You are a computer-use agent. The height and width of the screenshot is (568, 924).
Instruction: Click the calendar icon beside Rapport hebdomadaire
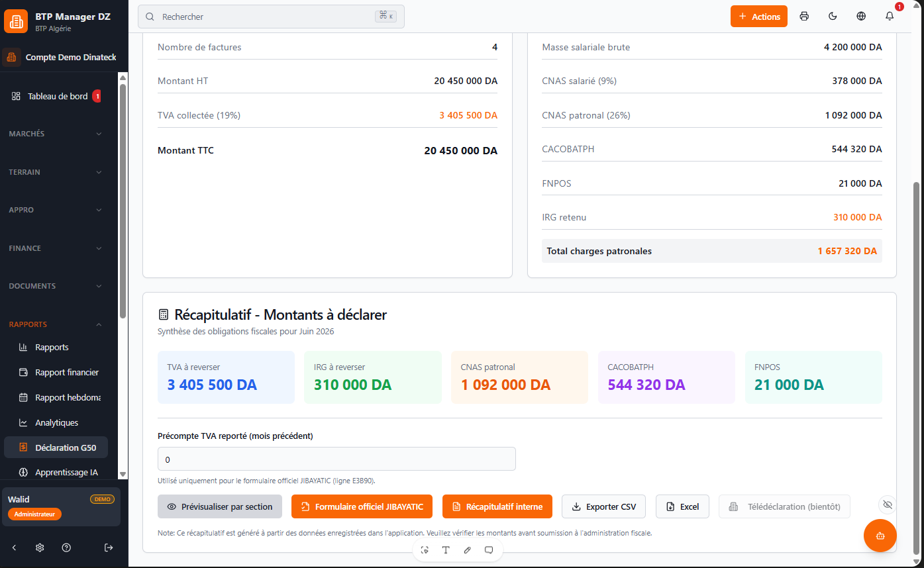pos(23,397)
